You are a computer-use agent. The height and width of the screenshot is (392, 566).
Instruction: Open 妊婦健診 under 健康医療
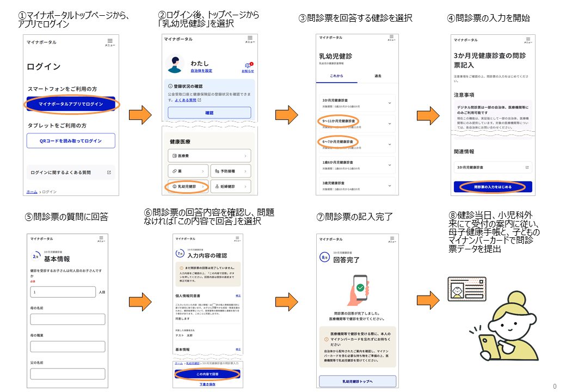[x=231, y=187]
